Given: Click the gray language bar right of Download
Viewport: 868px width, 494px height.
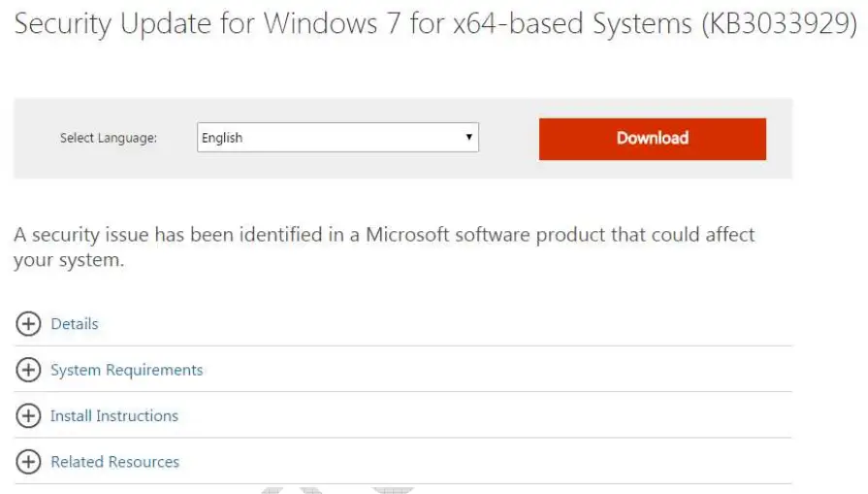Looking at the screenshot, I should pos(779,138).
